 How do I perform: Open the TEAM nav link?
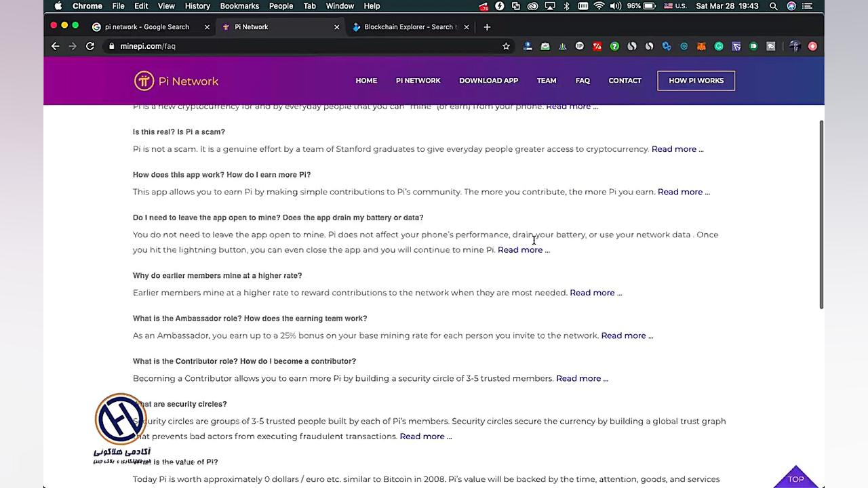[x=547, y=81]
